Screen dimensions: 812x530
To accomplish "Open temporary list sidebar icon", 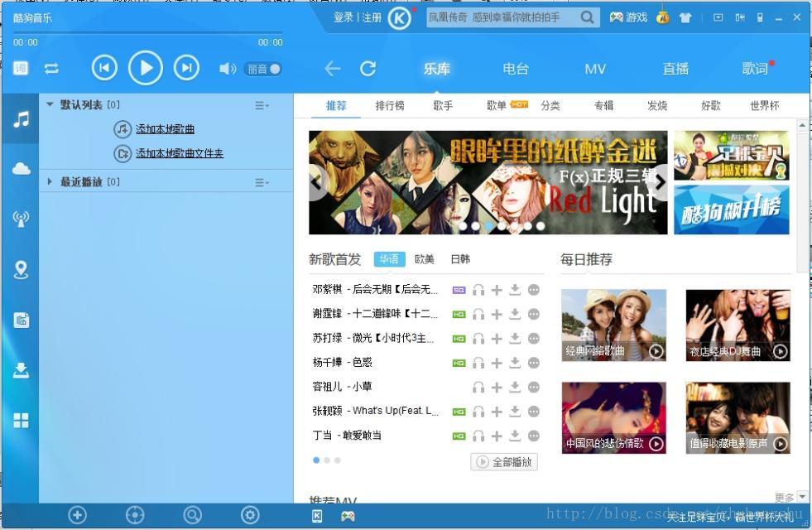I will (21, 320).
